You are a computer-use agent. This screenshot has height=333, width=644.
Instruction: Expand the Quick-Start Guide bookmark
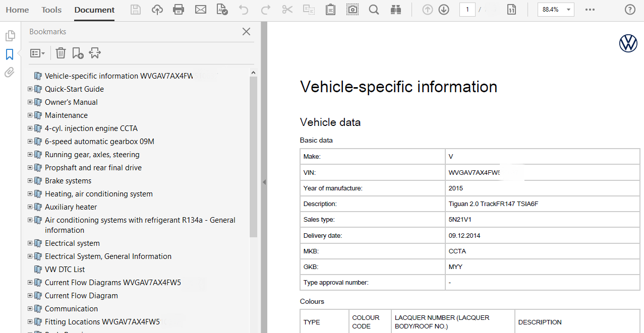pyautogui.click(x=30, y=89)
